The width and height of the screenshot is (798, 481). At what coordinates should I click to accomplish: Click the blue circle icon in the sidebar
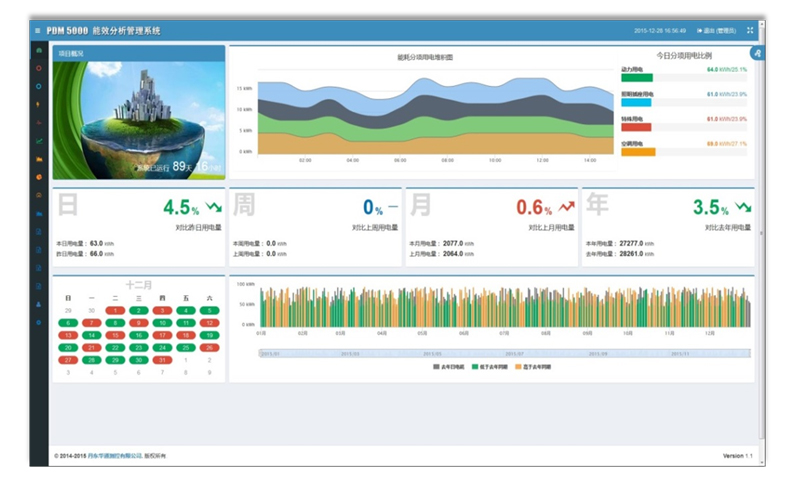pos(38,86)
